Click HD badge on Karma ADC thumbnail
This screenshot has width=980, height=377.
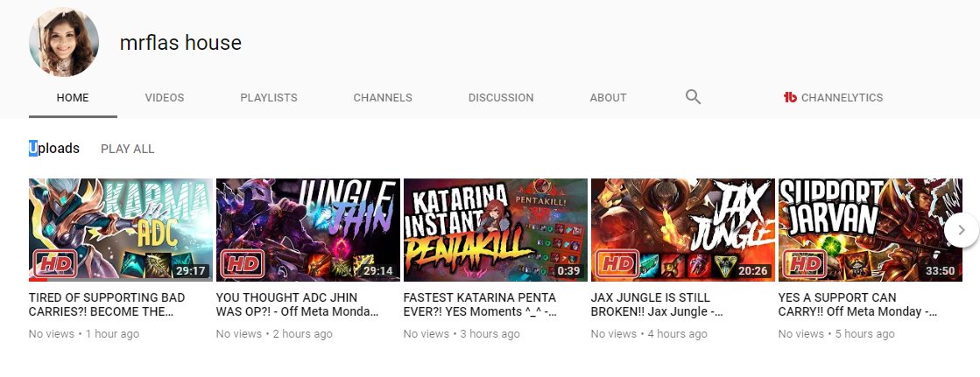[55, 264]
